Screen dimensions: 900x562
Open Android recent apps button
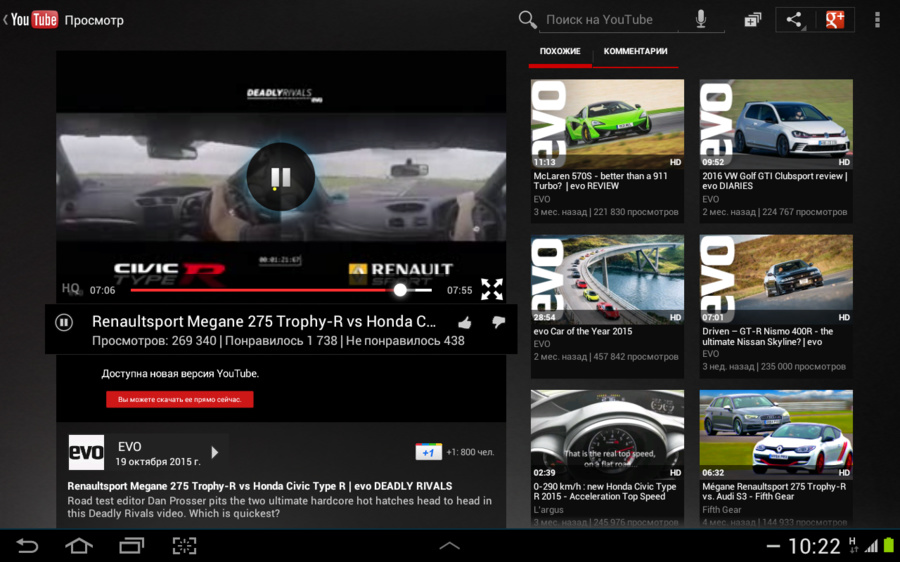tap(131, 545)
